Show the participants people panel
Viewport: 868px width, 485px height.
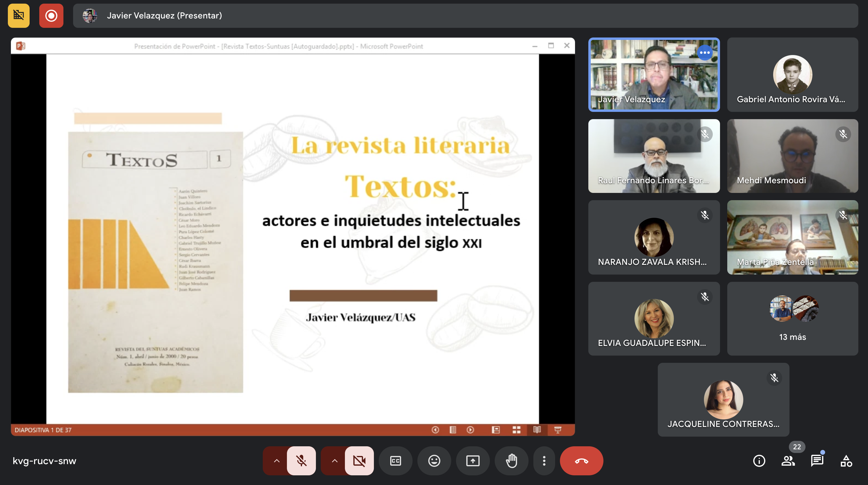point(788,461)
